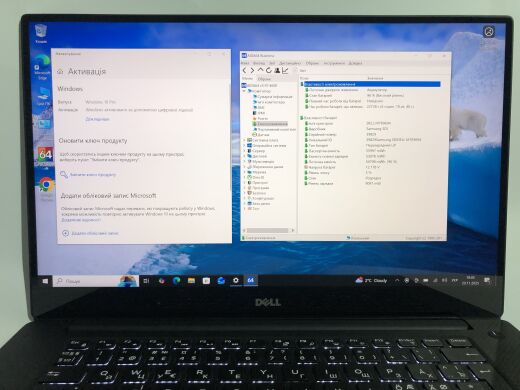520x390 pixels.
Task: Click the Звіт button in AIDA64 toolbar
Action: tap(303, 71)
